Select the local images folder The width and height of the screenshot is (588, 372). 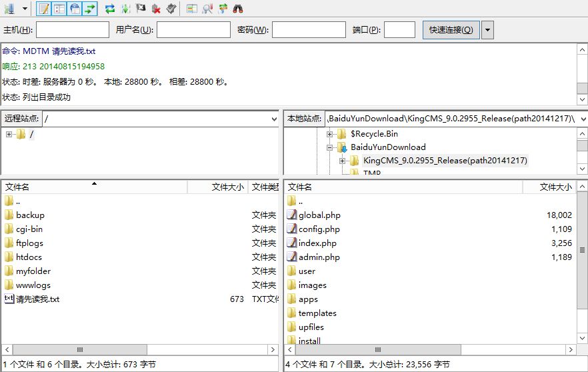[313, 285]
